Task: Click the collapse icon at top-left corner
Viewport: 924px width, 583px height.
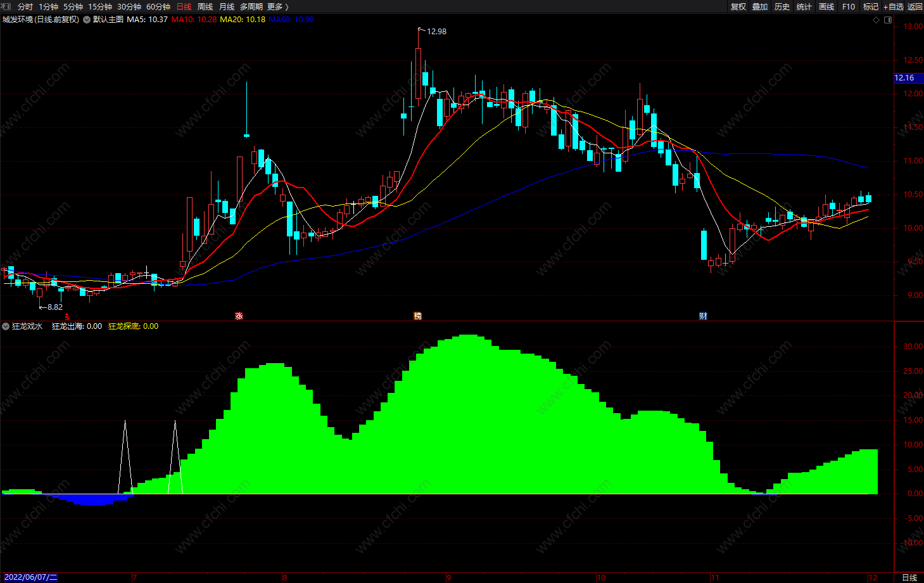Action: [x=6, y=6]
